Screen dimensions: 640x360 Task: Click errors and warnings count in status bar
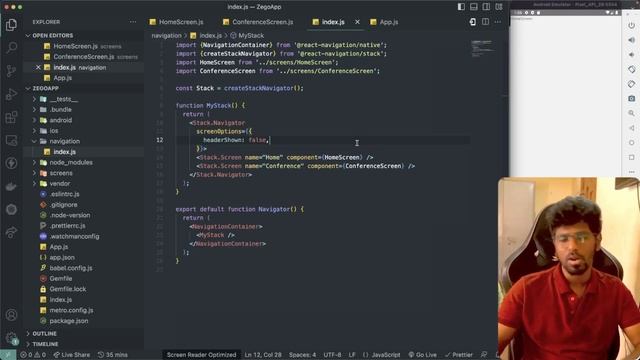pos(33,355)
